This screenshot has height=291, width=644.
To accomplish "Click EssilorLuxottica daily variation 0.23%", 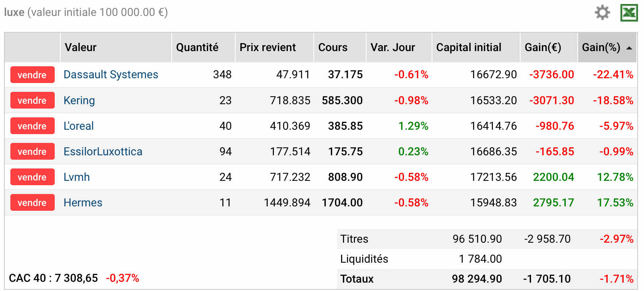I will tap(413, 151).
